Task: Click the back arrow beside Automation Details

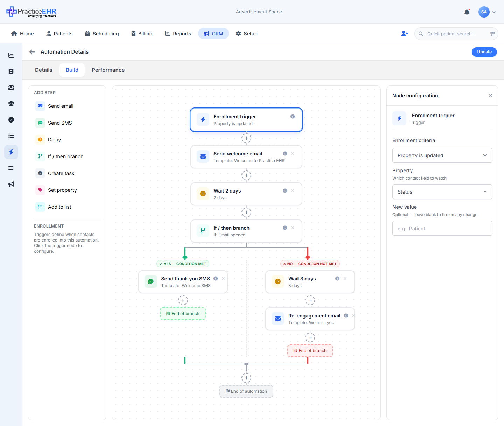Action: coord(32,52)
